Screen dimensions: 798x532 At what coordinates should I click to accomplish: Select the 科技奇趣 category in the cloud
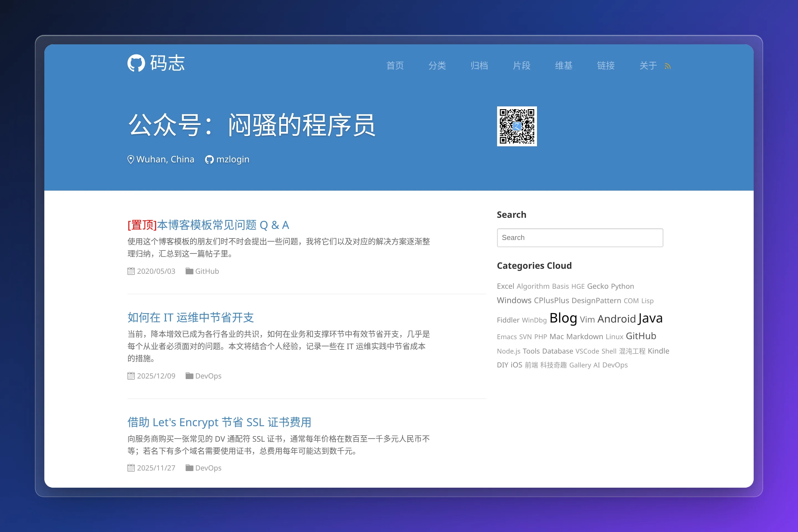(x=554, y=365)
